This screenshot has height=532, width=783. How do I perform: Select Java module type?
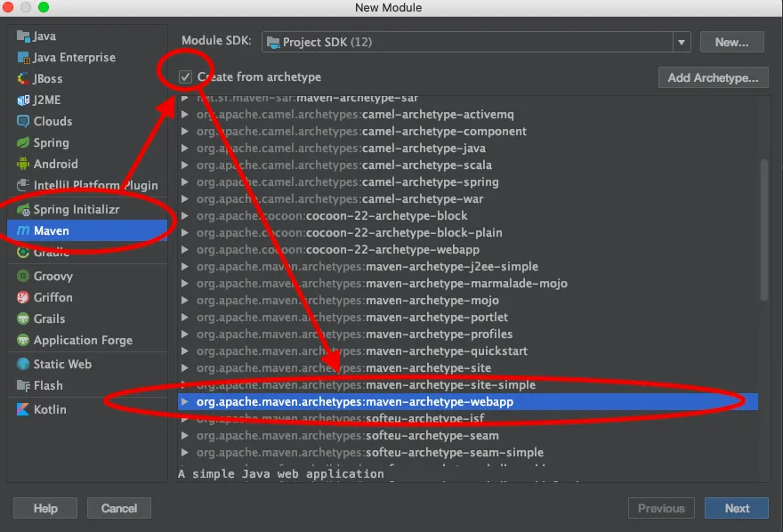click(87, 36)
